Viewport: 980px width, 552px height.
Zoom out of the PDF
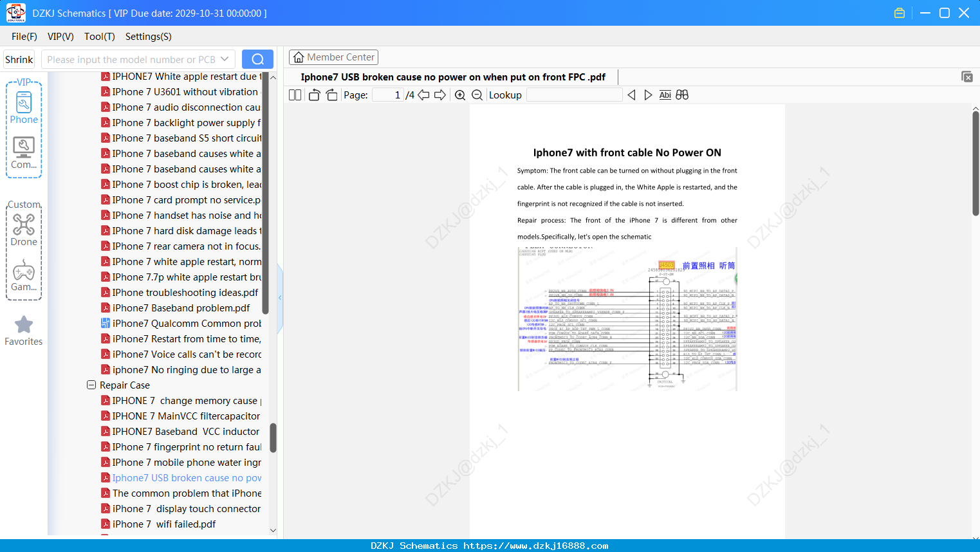[x=477, y=95]
